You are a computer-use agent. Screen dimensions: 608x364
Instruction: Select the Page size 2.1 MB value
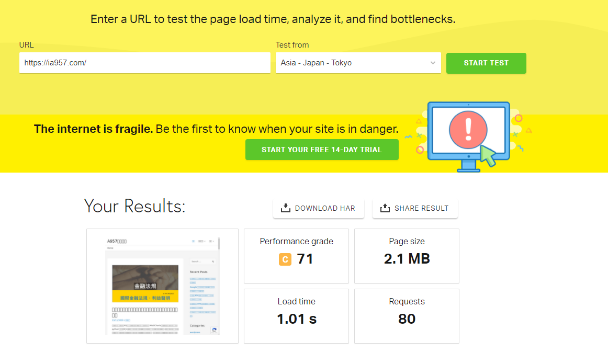point(407,259)
